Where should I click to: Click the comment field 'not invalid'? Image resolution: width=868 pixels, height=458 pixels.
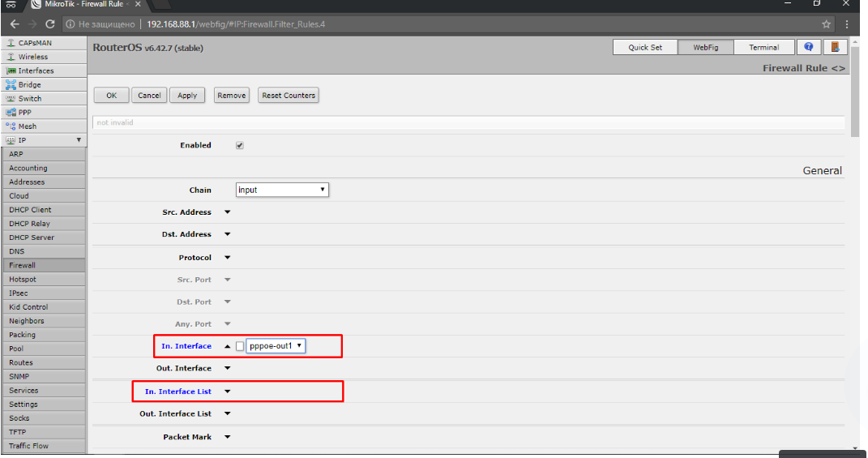468,122
